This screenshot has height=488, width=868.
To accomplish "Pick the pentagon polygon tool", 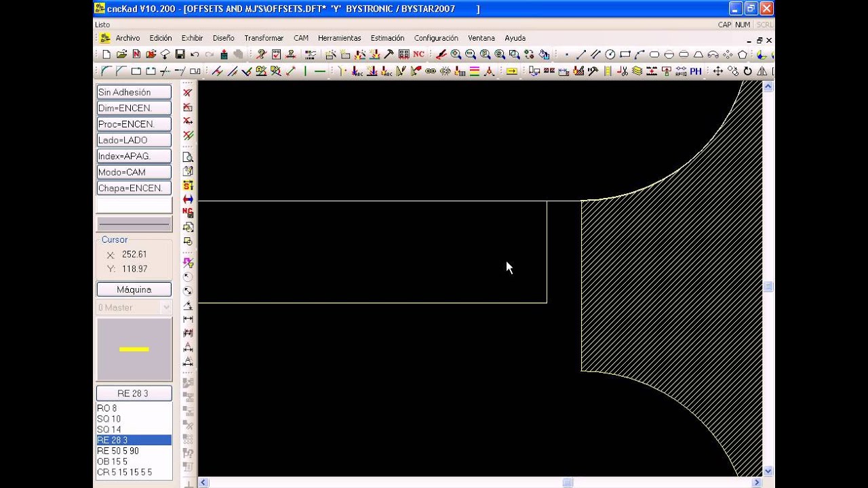I will pyautogui.click(x=742, y=54).
